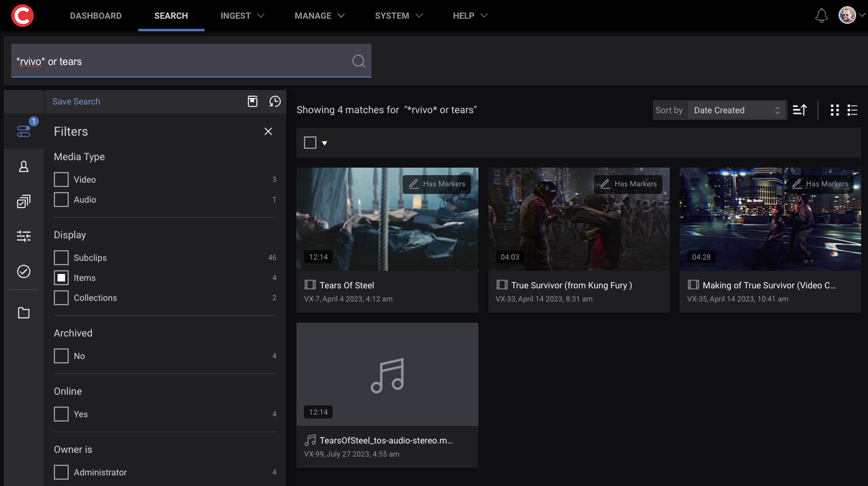Viewport: 868px width, 486px height.
Task: Open the Tears Of Steel thumbnail
Action: pyautogui.click(x=387, y=219)
